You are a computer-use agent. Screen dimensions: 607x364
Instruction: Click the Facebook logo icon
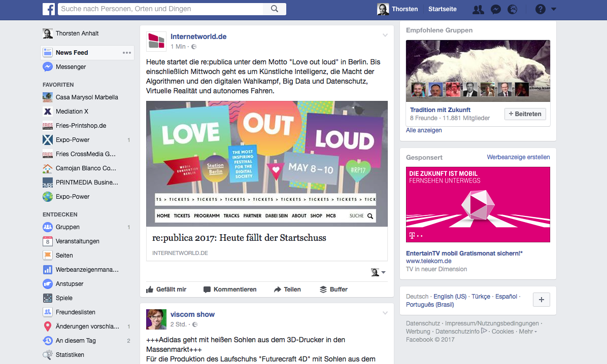pos(49,9)
